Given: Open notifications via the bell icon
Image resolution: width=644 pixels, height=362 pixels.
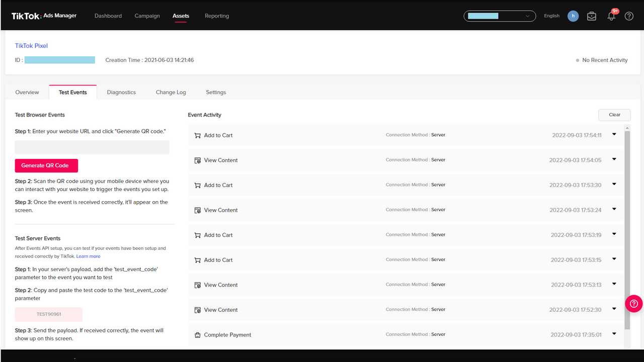Looking at the screenshot, I should tap(611, 17).
